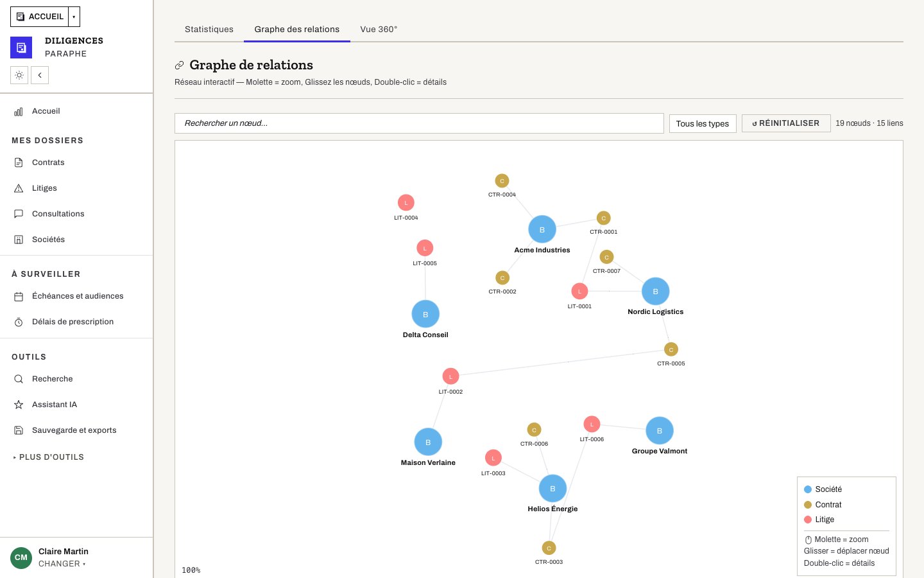Click the red Litige legend swatch

coord(808,520)
